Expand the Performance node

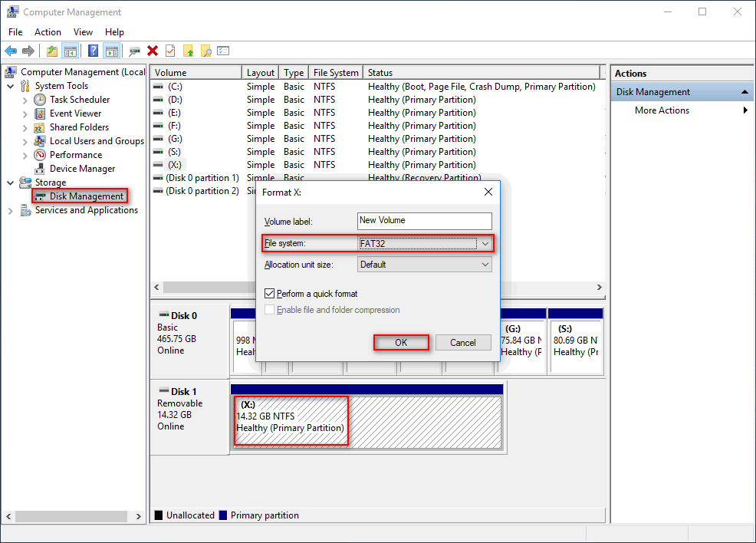pyautogui.click(x=25, y=156)
